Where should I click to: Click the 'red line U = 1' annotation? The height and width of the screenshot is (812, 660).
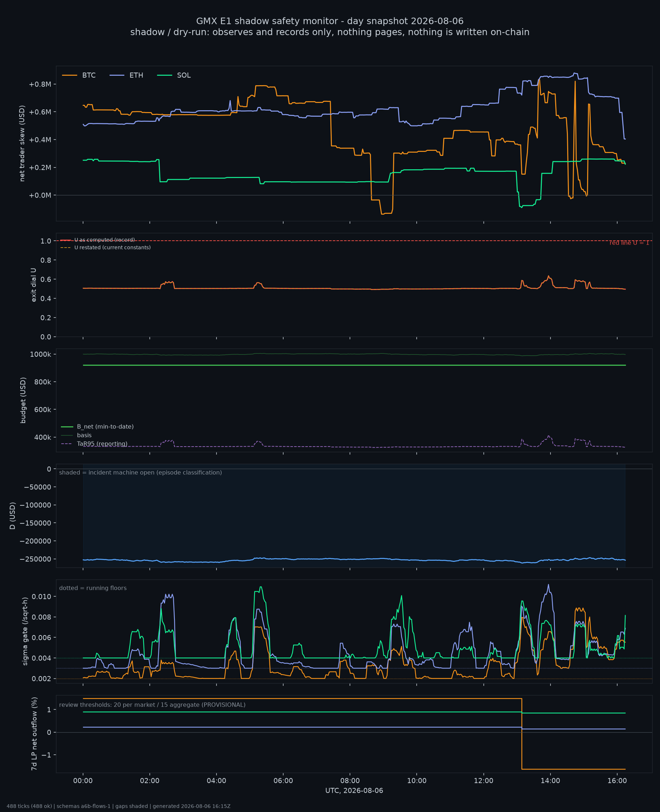[629, 243]
